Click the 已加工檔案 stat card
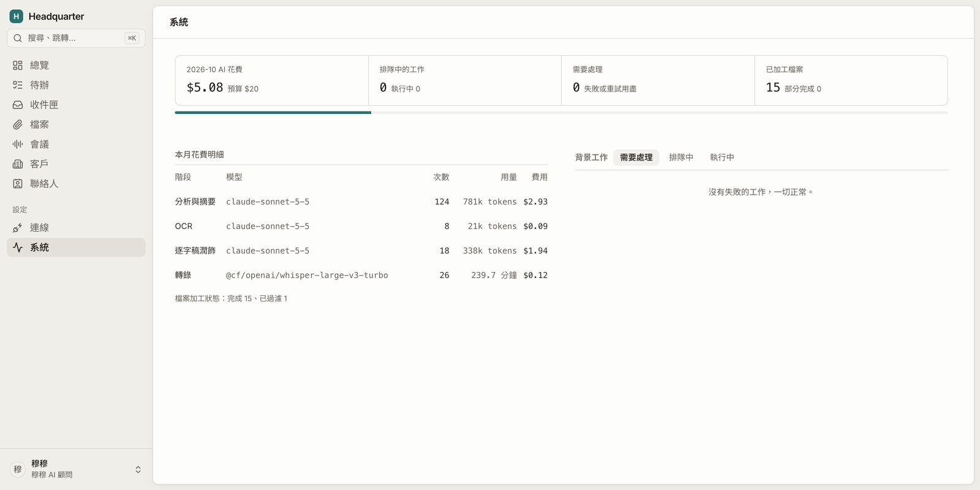980x490 pixels. [x=851, y=80]
